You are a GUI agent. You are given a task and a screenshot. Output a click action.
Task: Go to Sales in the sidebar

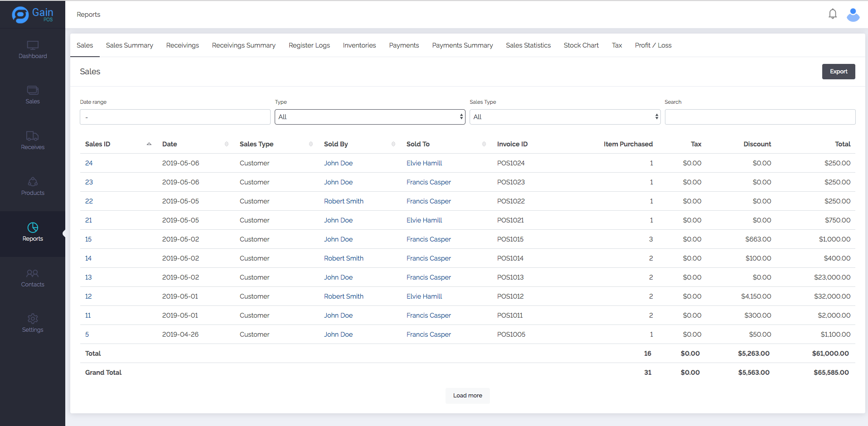click(x=33, y=95)
